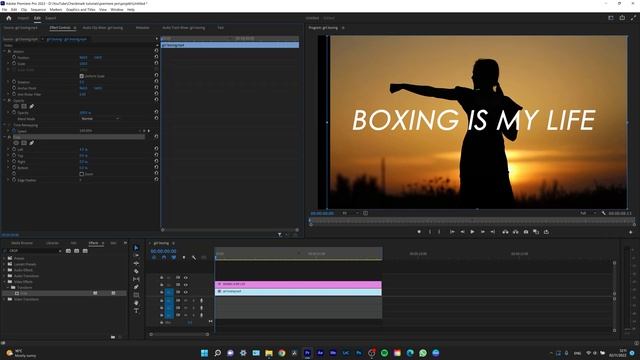The image size is (640, 360).
Task: Select the Track Select Forward tool
Action: 136,256
